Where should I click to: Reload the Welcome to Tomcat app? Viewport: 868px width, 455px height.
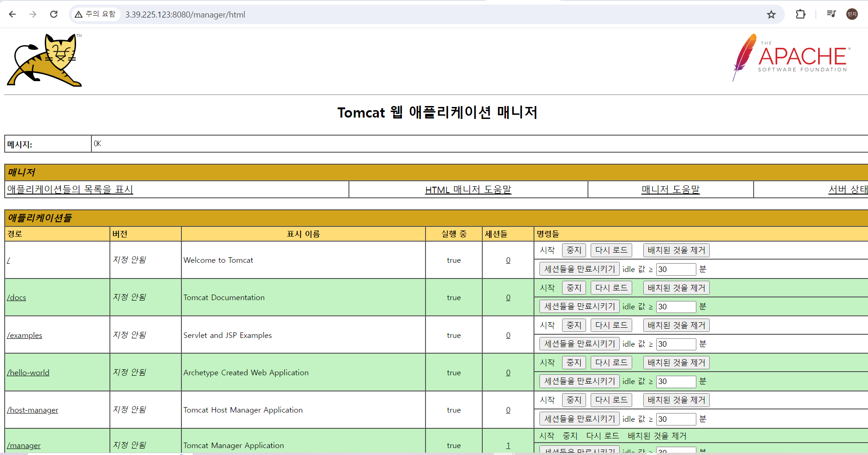click(611, 250)
